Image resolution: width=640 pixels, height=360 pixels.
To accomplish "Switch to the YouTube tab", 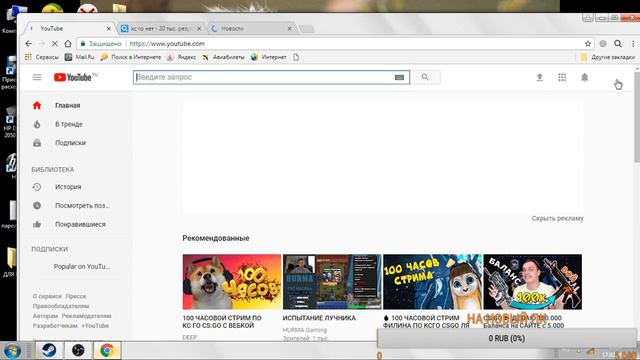I will (x=67, y=29).
